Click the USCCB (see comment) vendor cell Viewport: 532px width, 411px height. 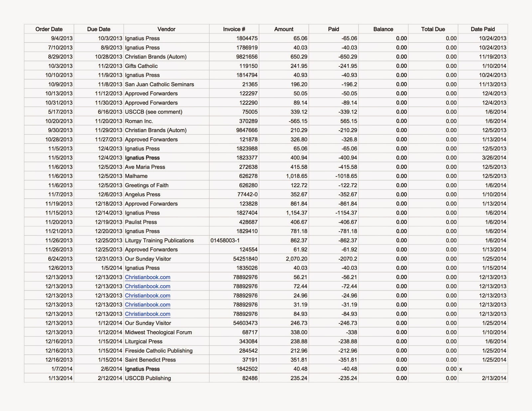point(166,112)
